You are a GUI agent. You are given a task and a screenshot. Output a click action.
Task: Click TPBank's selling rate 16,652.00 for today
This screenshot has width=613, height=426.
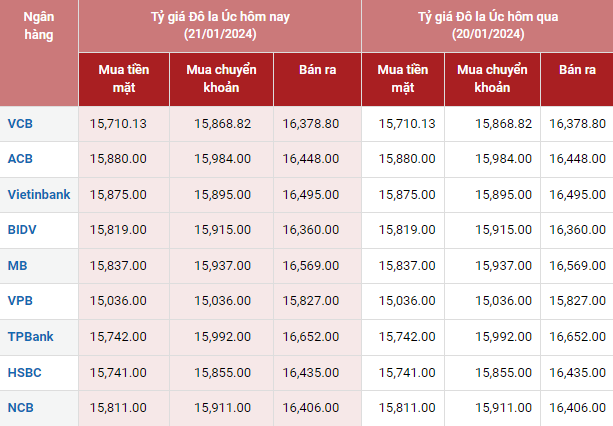[311, 337]
